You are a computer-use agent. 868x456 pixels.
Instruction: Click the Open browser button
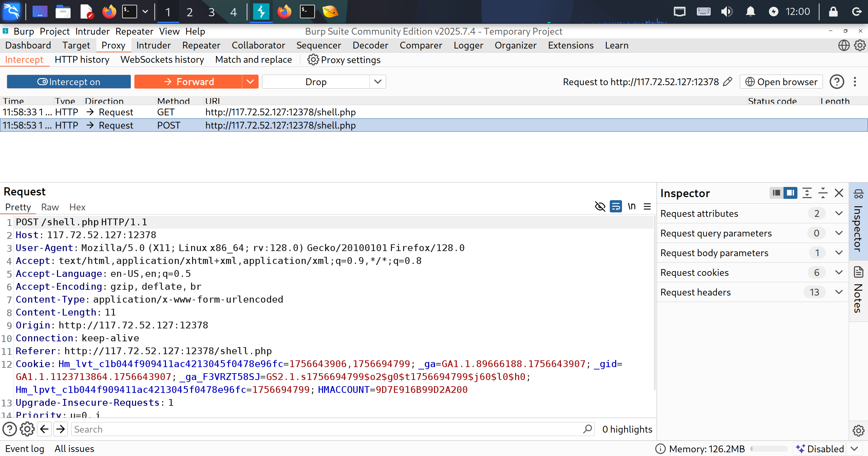tap(781, 82)
